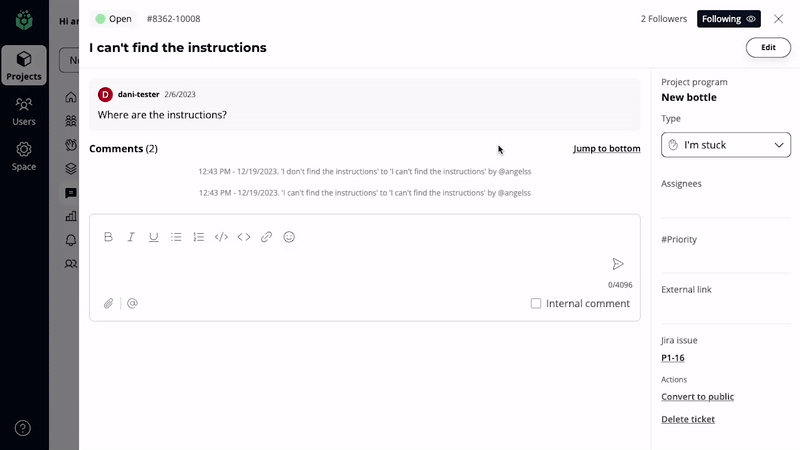The height and width of the screenshot is (450, 800).
Task: Click the mention @ icon
Action: 132,303
